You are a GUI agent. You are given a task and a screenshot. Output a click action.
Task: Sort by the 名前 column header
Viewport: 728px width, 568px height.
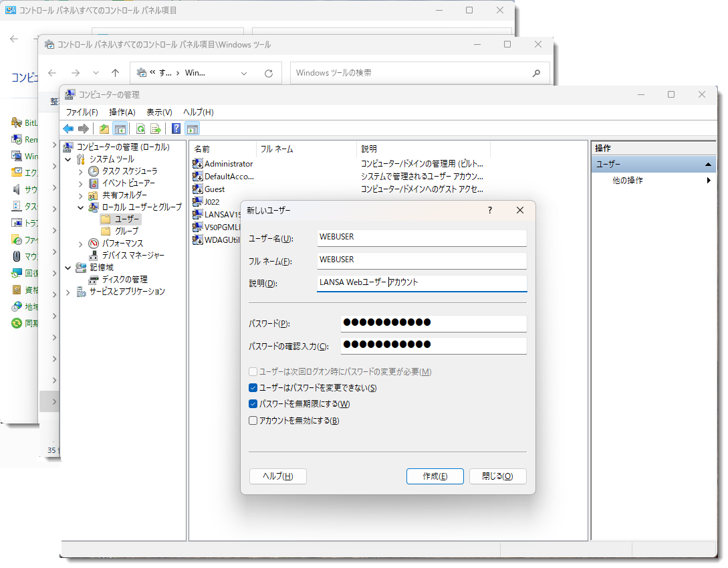click(x=223, y=149)
